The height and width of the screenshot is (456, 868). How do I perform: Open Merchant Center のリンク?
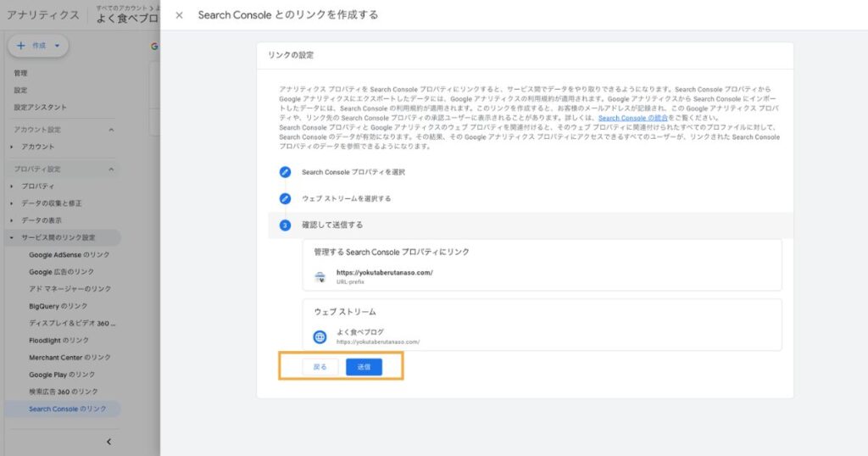pos(70,358)
